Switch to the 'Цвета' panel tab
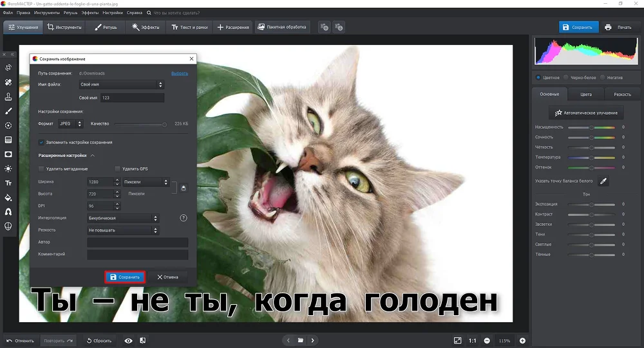This screenshot has height=348, width=644. [586, 94]
